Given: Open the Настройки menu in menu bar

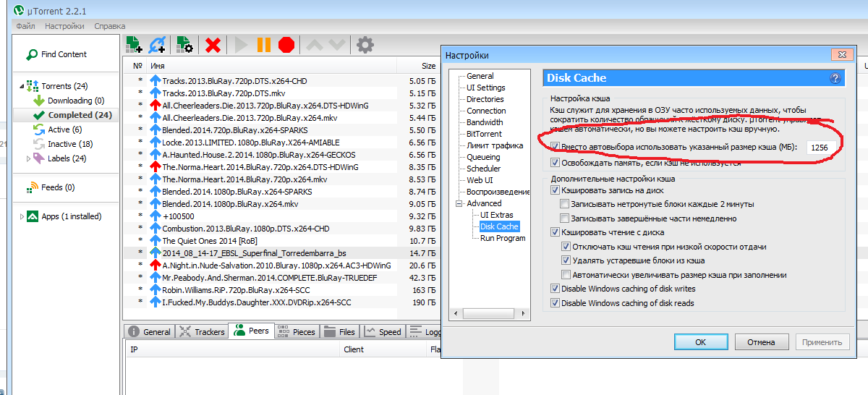Looking at the screenshot, I should (x=64, y=26).
